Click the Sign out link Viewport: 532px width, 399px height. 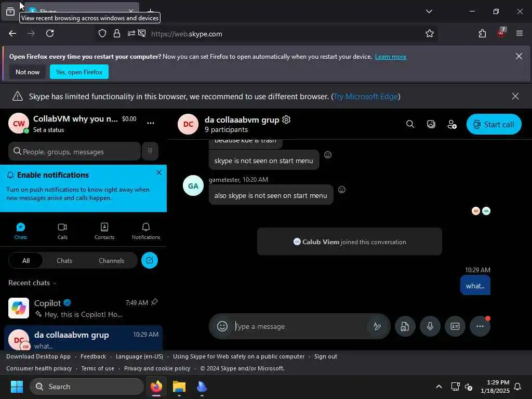coord(325,356)
